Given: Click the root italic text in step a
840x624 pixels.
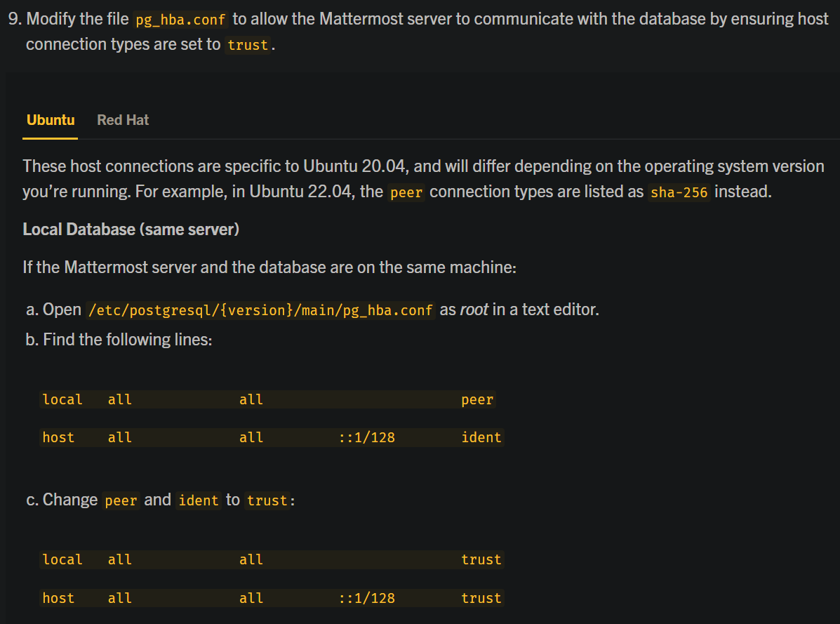Looking at the screenshot, I should (474, 310).
